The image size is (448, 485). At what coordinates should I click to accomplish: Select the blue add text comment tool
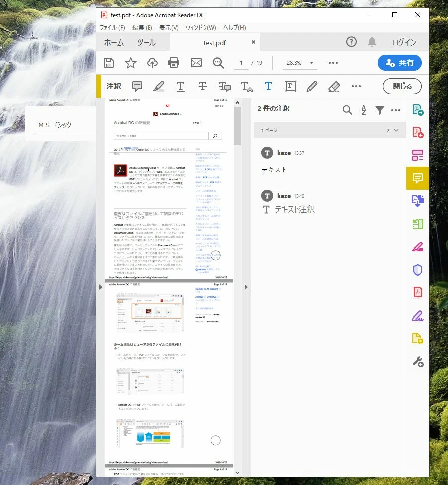tap(269, 86)
